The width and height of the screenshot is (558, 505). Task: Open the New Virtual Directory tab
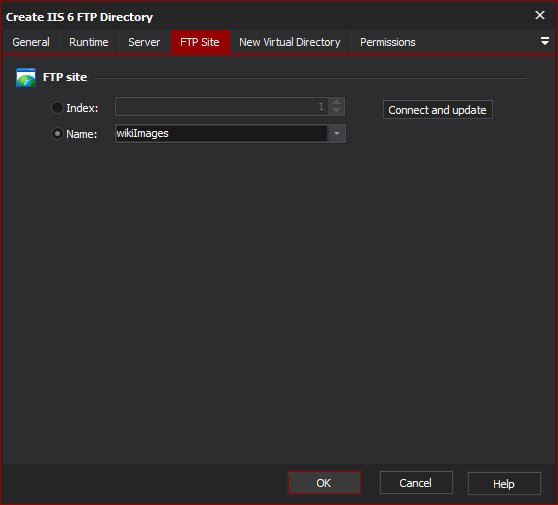click(290, 42)
